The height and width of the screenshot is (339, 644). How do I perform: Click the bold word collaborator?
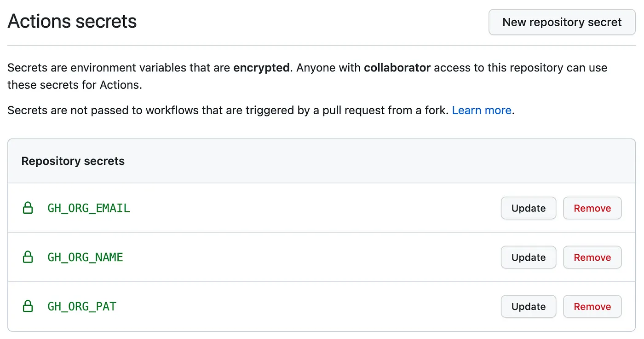click(x=397, y=68)
